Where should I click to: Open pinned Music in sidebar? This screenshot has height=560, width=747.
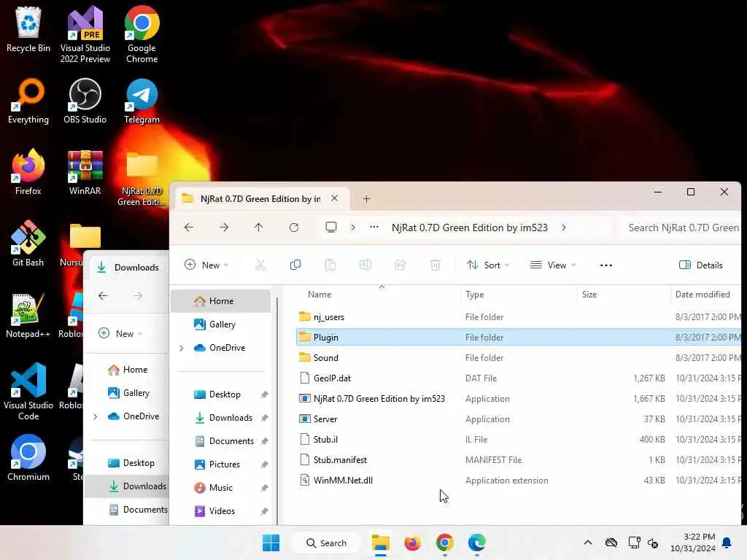(x=220, y=488)
